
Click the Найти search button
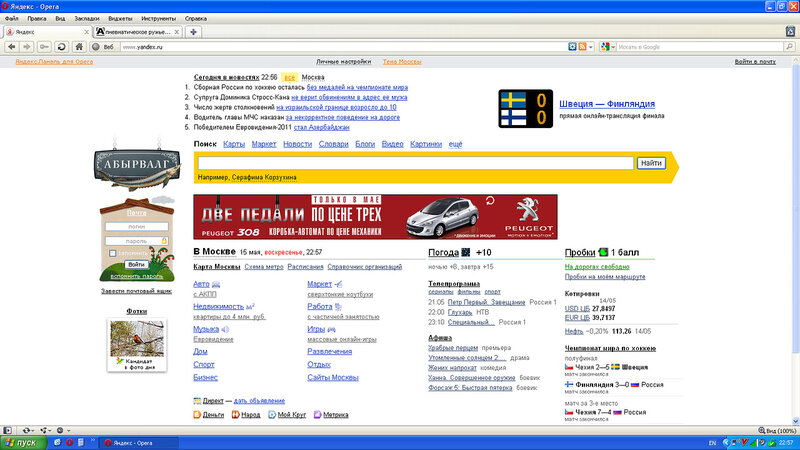pyautogui.click(x=651, y=163)
